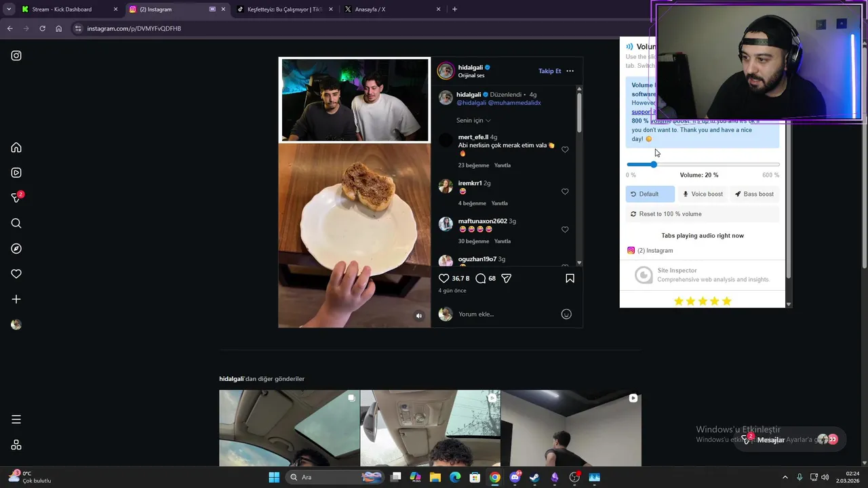Open the site info icon in the address bar
The image size is (868, 488).
pyautogui.click(x=78, y=28)
